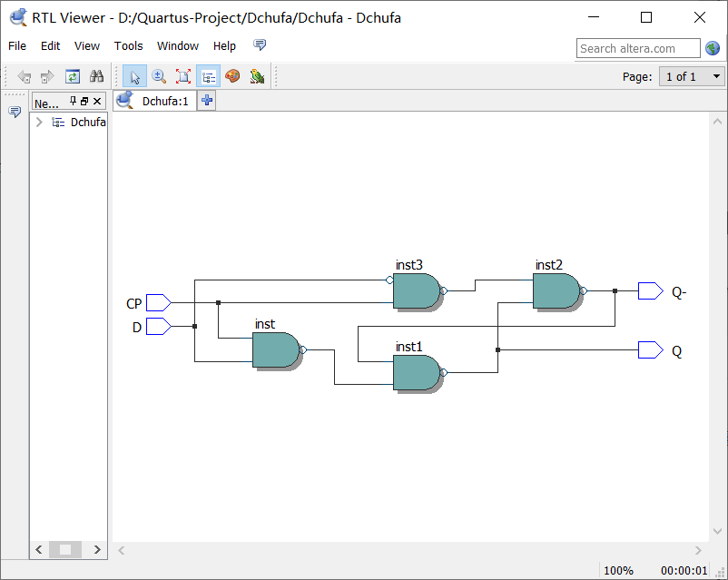Click the Back navigation arrow

point(24,76)
